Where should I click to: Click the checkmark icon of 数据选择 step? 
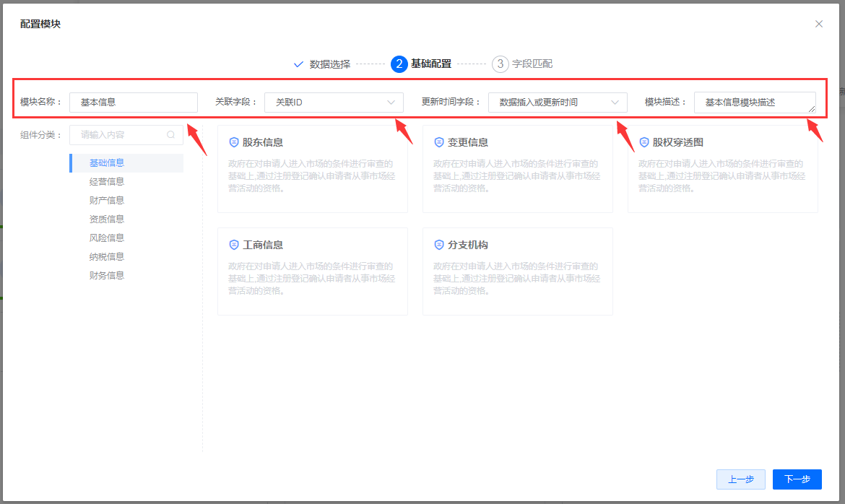[x=298, y=64]
